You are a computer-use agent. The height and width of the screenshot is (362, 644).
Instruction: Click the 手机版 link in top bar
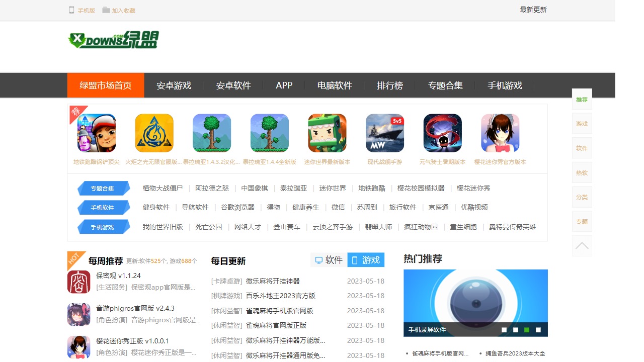click(x=87, y=11)
